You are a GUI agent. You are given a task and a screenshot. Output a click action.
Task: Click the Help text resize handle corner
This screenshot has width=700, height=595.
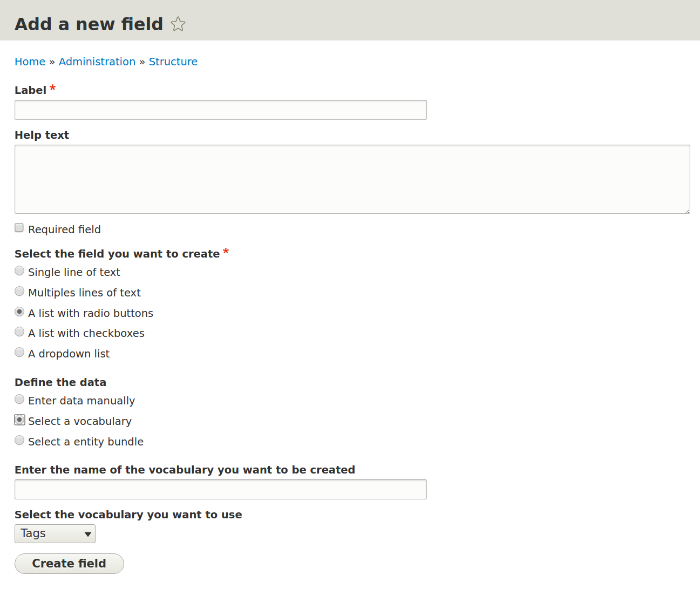(687, 211)
